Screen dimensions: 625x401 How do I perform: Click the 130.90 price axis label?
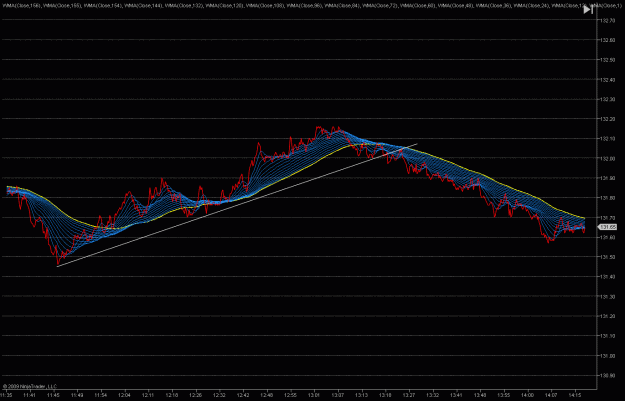pyautogui.click(x=607, y=375)
